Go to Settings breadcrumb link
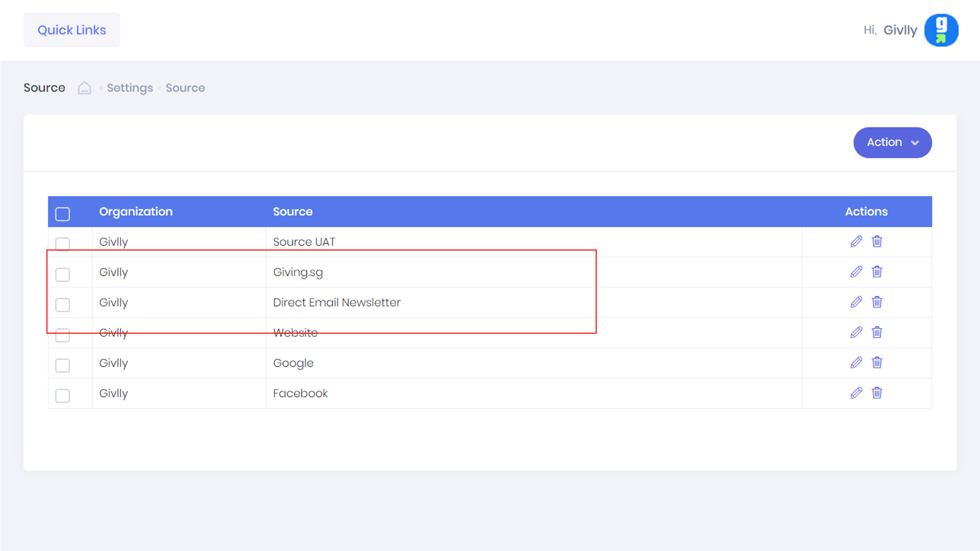 click(130, 88)
